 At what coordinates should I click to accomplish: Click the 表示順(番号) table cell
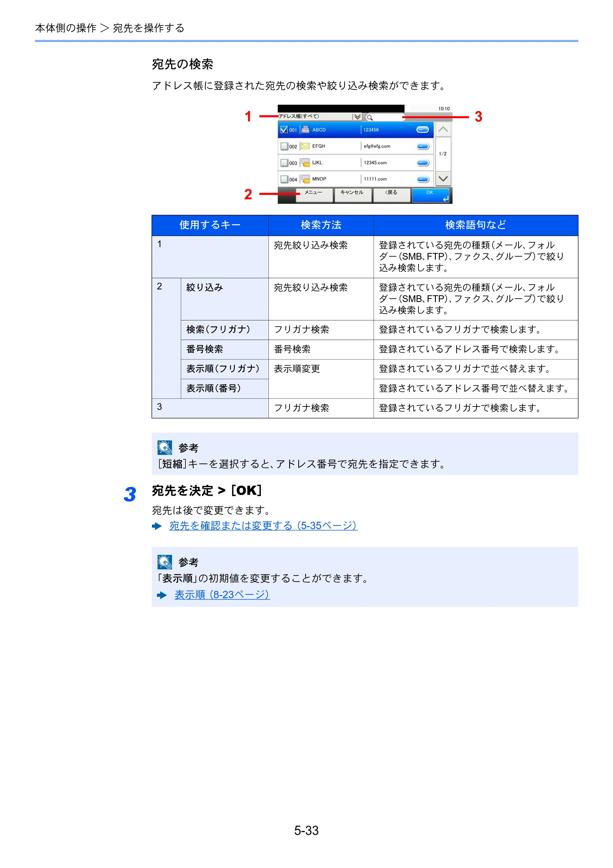tap(224, 389)
